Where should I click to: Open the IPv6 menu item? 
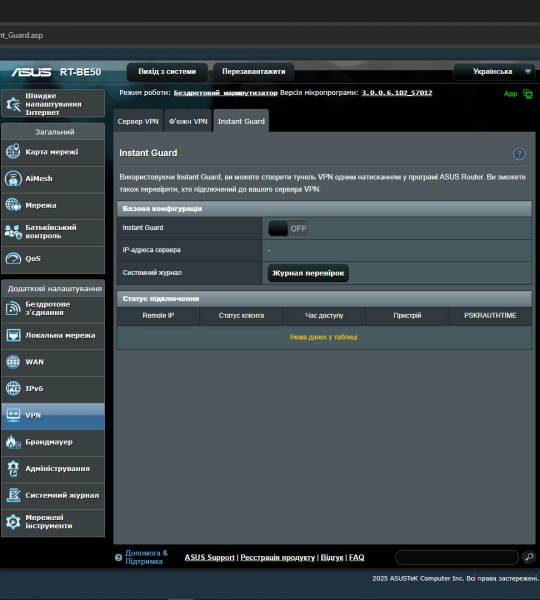click(x=53, y=388)
